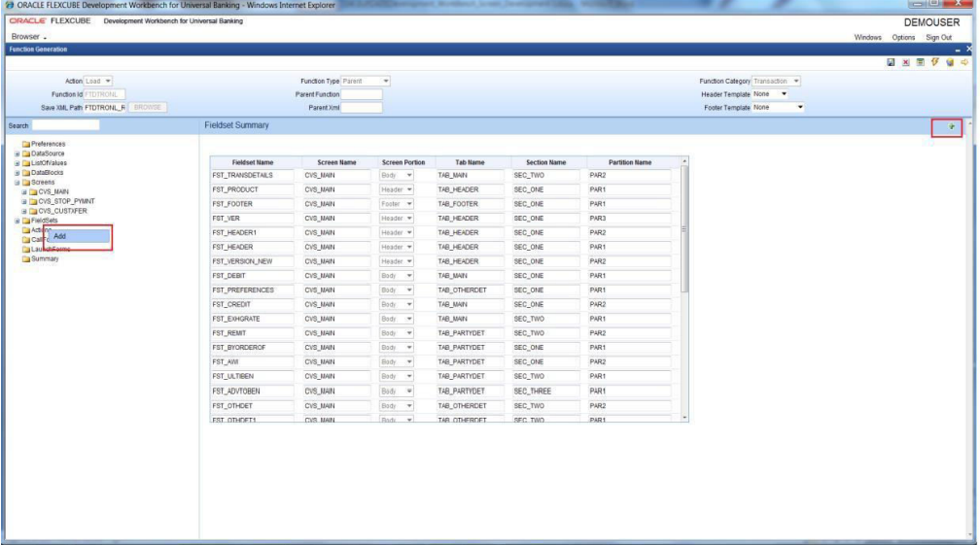
Task: Click the green plus add fieldset icon
Action: 951,126
